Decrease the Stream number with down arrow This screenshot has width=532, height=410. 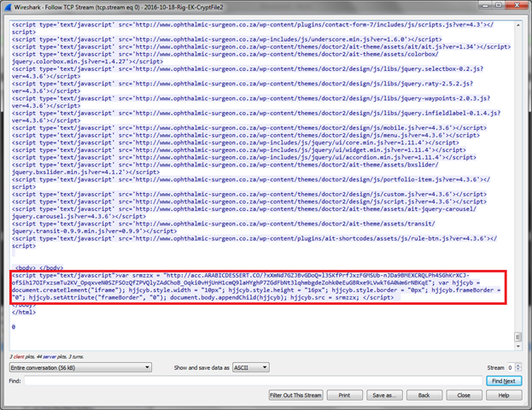tap(517, 370)
